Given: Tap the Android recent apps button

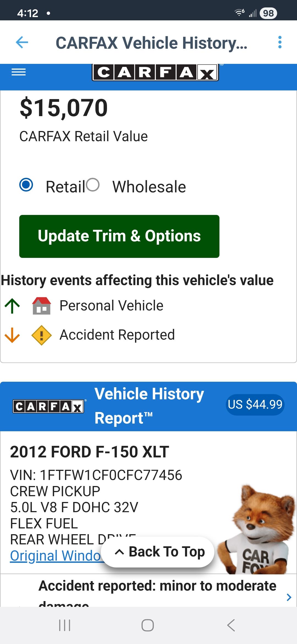Looking at the screenshot, I should [x=65, y=625].
